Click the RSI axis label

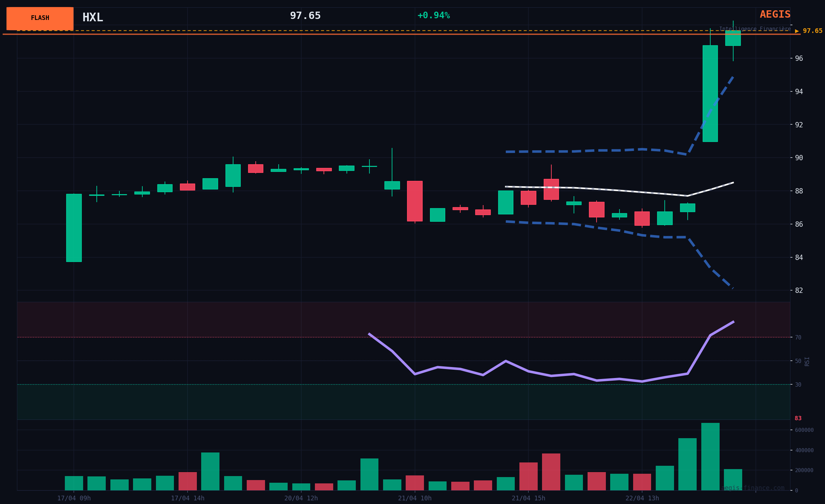click(x=807, y=361)
